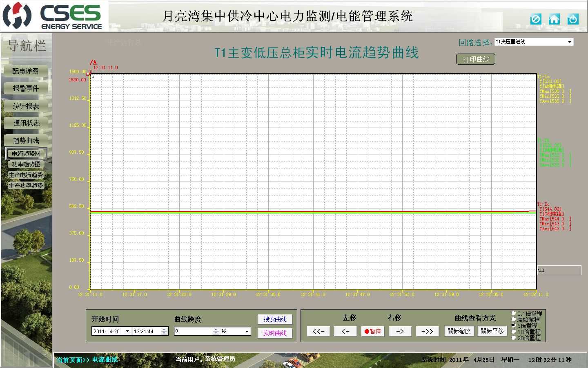Pause the curve with red-dot 暂停 button
This screenshot has height=368, width=588.
click(373, 331)
